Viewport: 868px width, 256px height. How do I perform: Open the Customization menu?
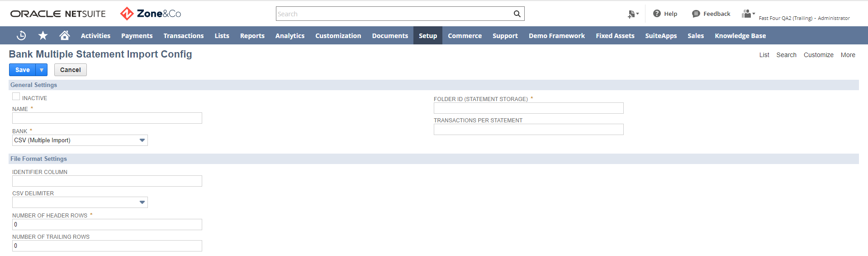point(338,35)
